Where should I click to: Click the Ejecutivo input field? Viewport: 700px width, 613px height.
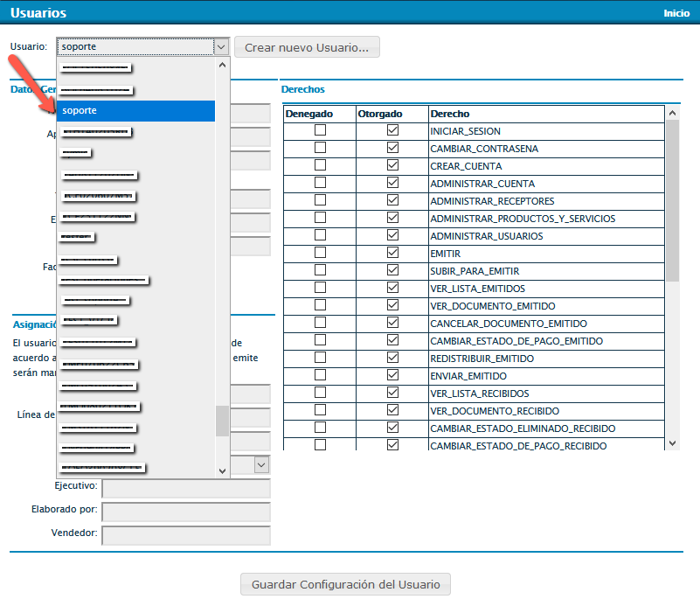[x=185, y=488]
